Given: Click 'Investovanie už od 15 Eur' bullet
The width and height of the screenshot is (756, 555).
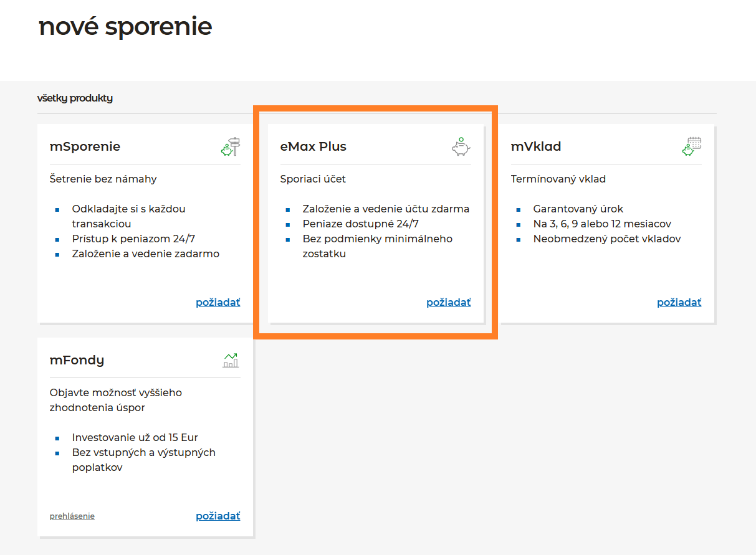Looking at the screenshot, I should (x=135, y=438).
